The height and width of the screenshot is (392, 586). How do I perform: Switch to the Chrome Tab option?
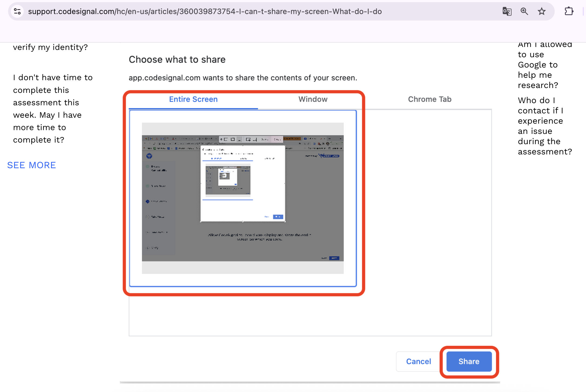429,99
